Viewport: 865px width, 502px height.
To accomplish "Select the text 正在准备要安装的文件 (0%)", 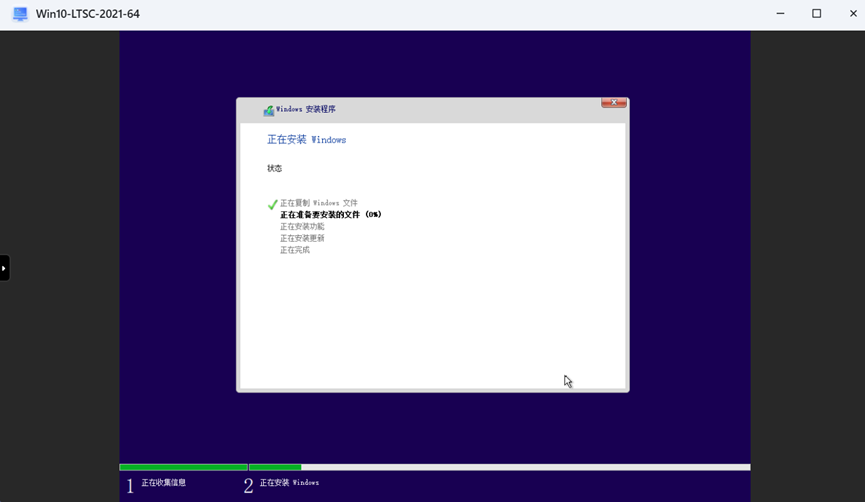I will point(331,215).
